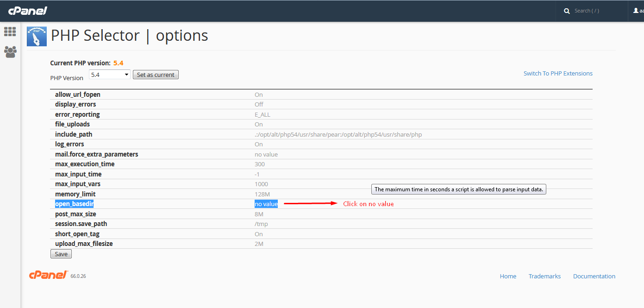Click Set as current button
The width and height of the screenshot is (644, 308).
point(156,75)
